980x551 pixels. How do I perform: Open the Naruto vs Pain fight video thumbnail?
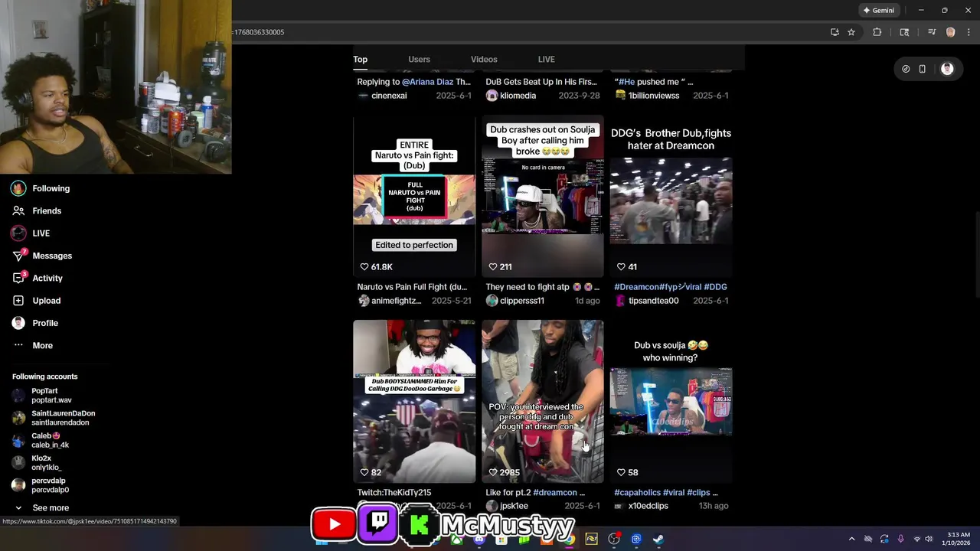point(414,196)
